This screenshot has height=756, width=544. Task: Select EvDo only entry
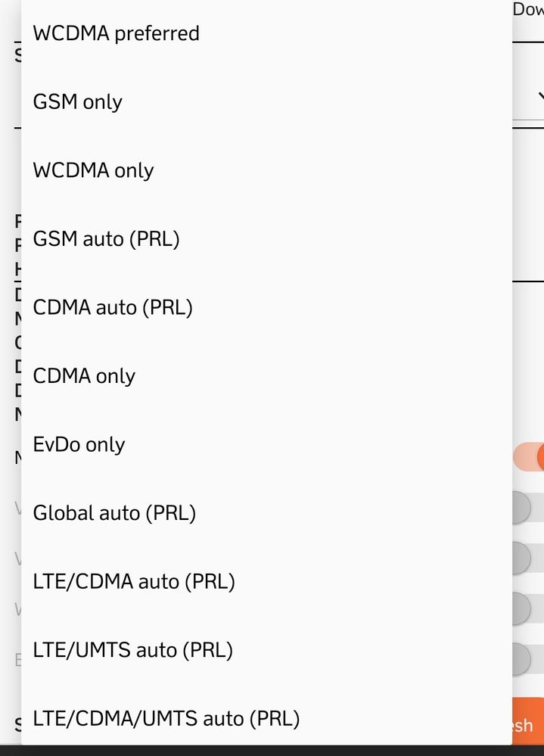79,444
